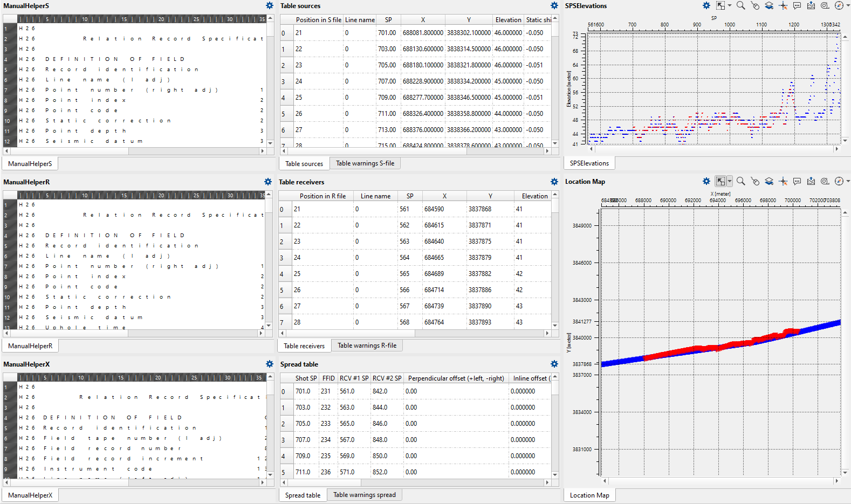851x504 pixels.
Task: Expand selection mode dropdown in Location Map
Action: [x=730, y=182]
